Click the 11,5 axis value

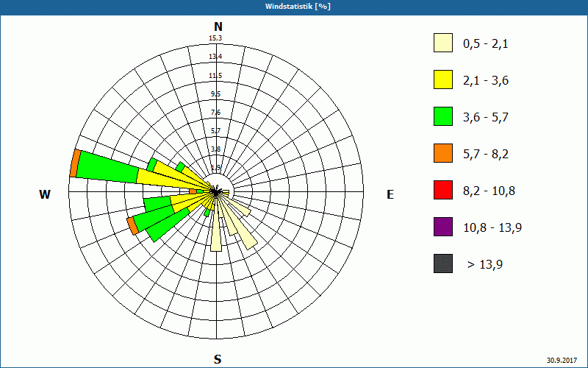(x=215, y=76)
